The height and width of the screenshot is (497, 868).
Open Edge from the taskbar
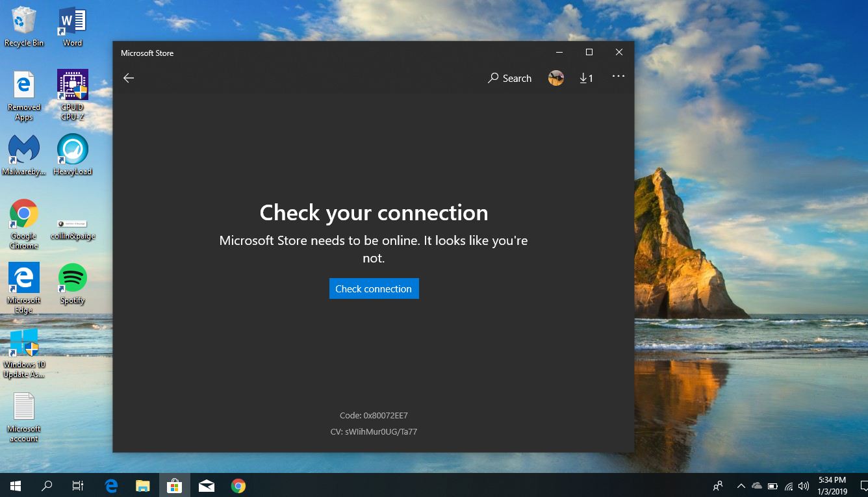click(x=111, y=485)
